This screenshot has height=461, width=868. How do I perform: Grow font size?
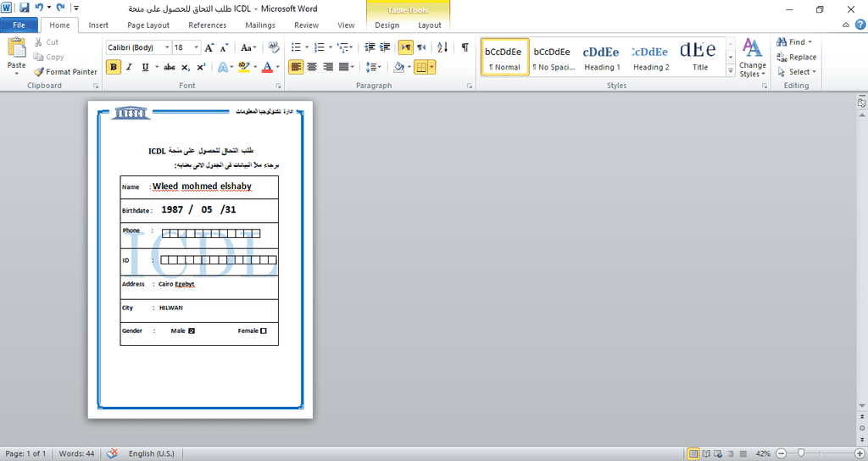point(209,47)
